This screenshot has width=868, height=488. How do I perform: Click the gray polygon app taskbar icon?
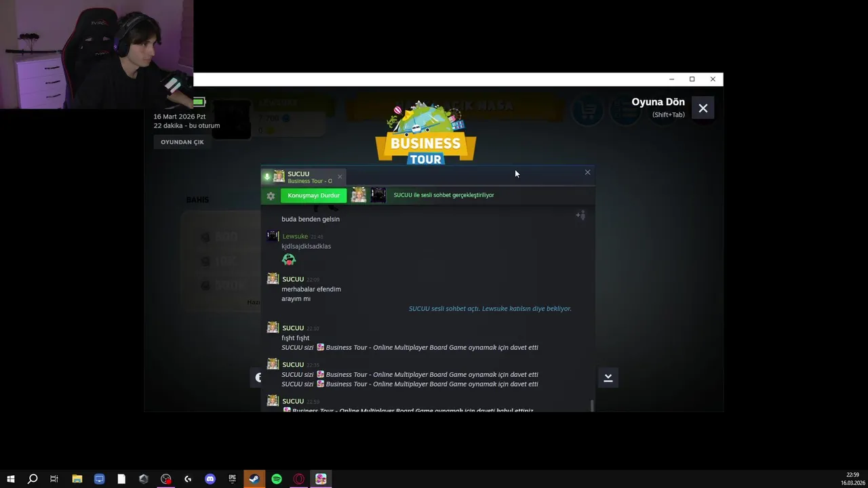click(144, 479)
